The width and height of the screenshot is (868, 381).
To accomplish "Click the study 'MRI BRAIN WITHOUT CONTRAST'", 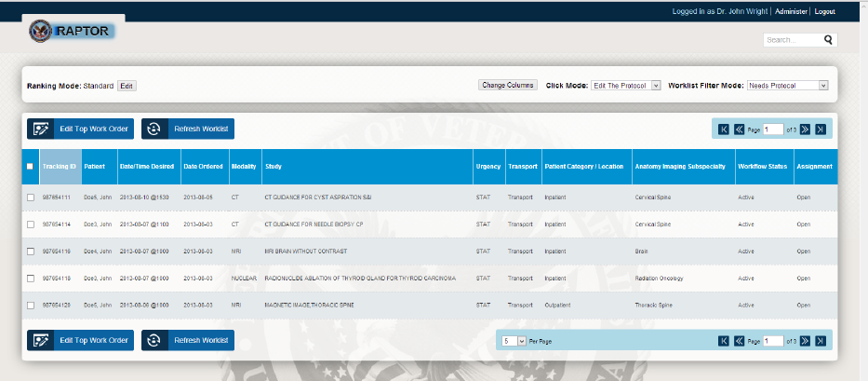I will click(x=305, y=252).
